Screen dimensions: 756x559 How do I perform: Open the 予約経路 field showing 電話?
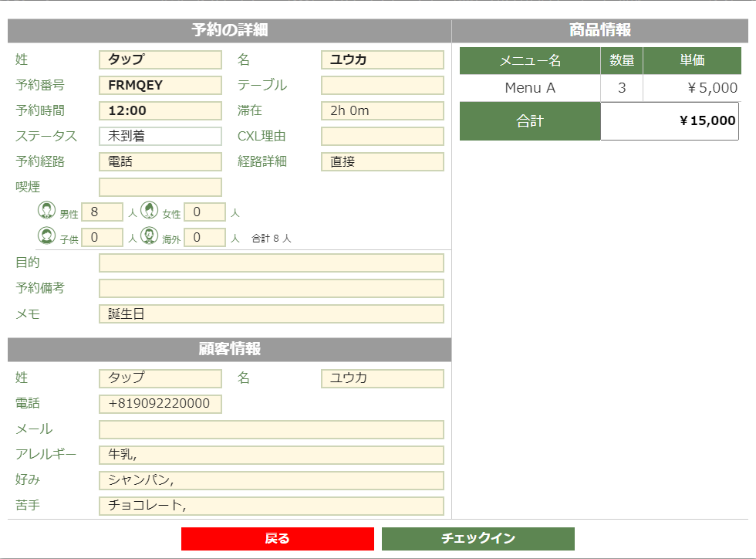(160, 162)
